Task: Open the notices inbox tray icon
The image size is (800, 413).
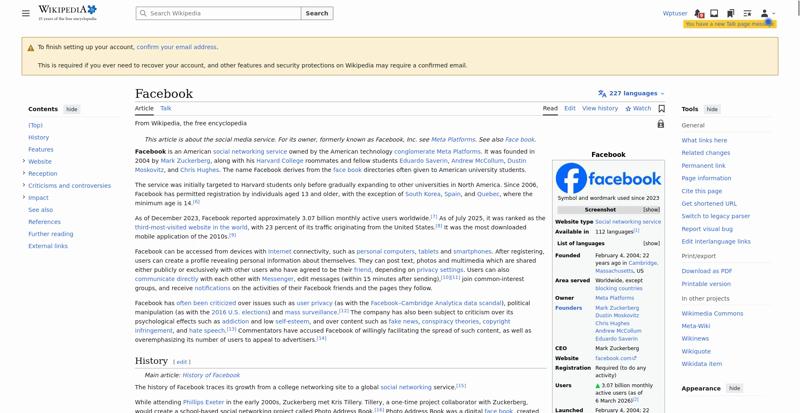Action: (714, 13)
